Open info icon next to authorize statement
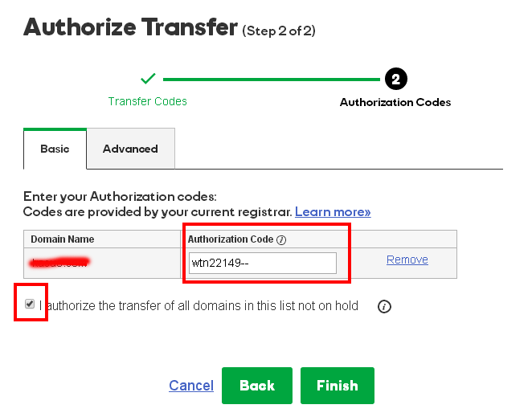Screen dimensions: 532x417 point(384,306)
